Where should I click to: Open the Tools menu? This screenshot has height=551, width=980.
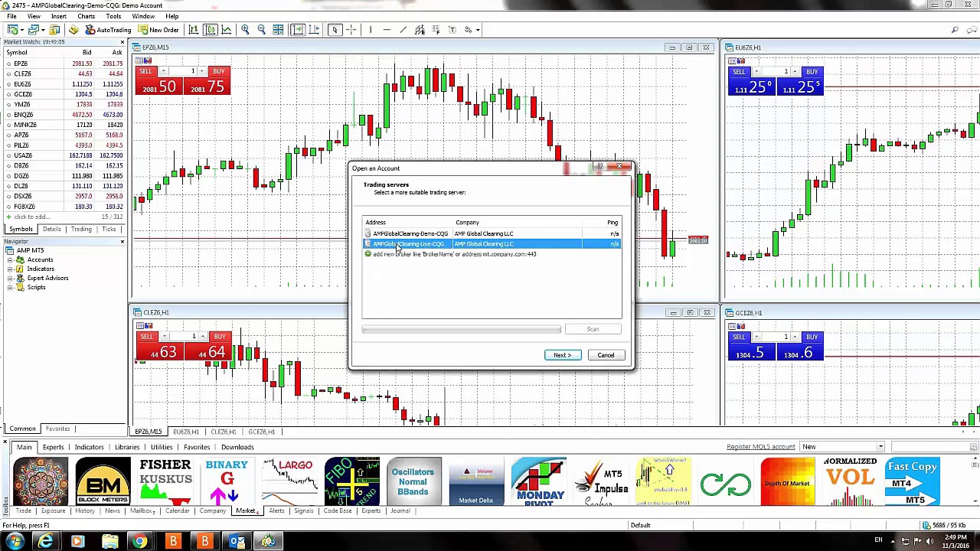tap(113, 16)
